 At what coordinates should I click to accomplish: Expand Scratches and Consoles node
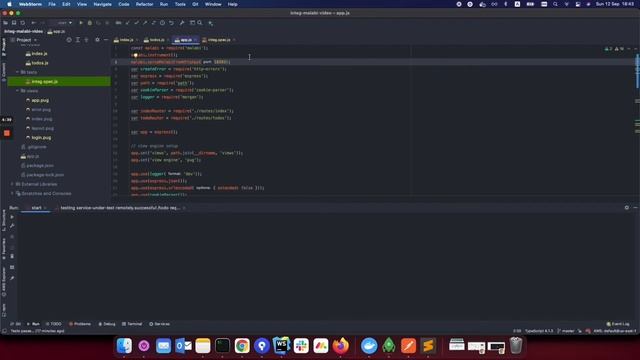(12, 193)
